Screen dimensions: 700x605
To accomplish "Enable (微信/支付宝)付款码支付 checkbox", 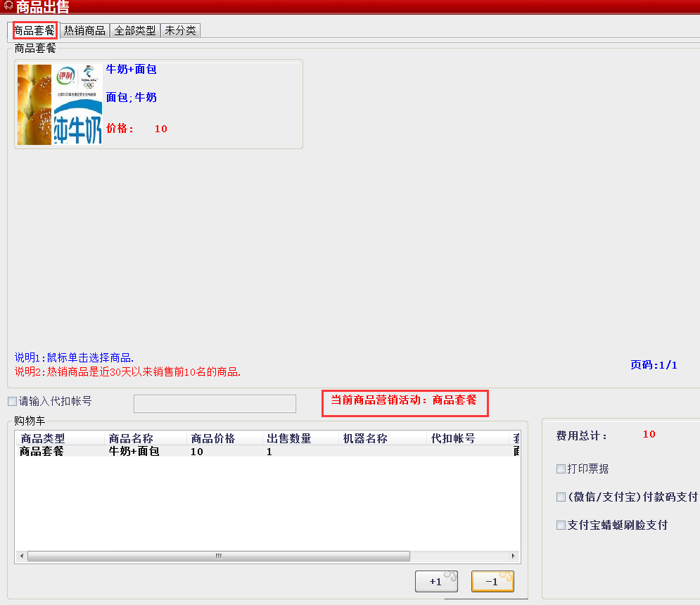I will (561, 497).
